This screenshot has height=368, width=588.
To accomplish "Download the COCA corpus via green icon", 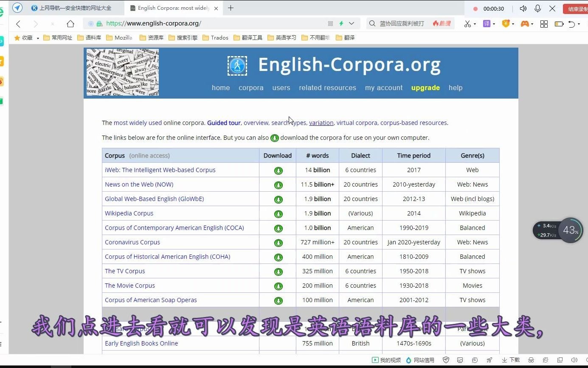I will tap(279, 229).
